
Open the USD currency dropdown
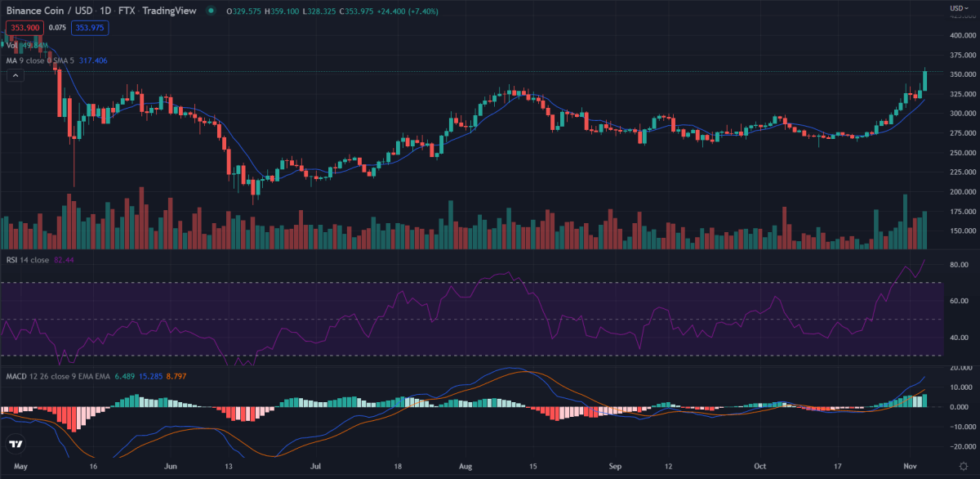tap(958, 7)
